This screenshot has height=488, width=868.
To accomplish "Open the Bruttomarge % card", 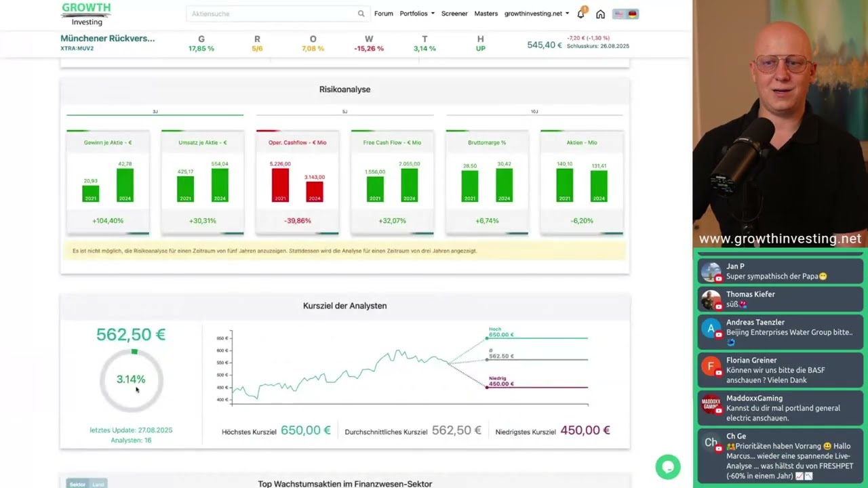I will pos(487,182).
